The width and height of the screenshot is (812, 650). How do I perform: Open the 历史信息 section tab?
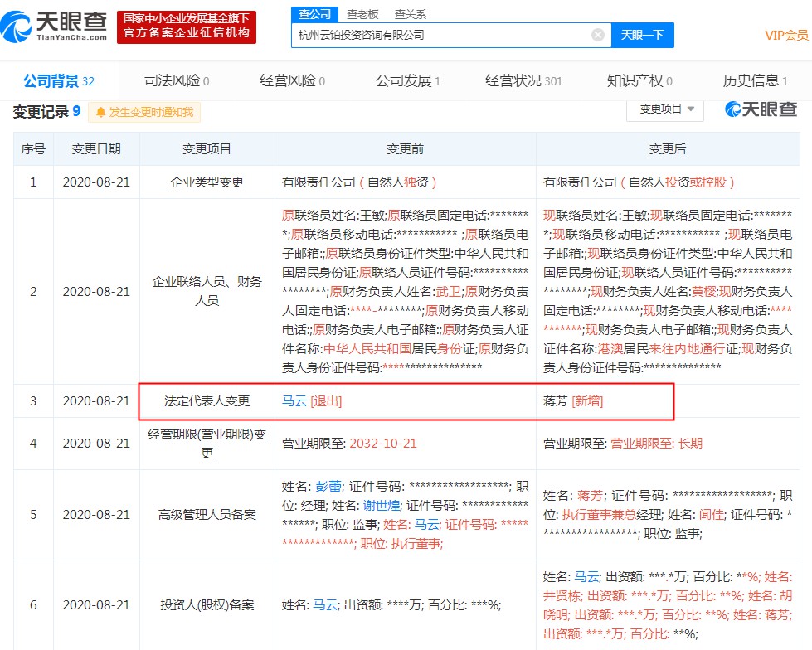(x=756, y=80)
